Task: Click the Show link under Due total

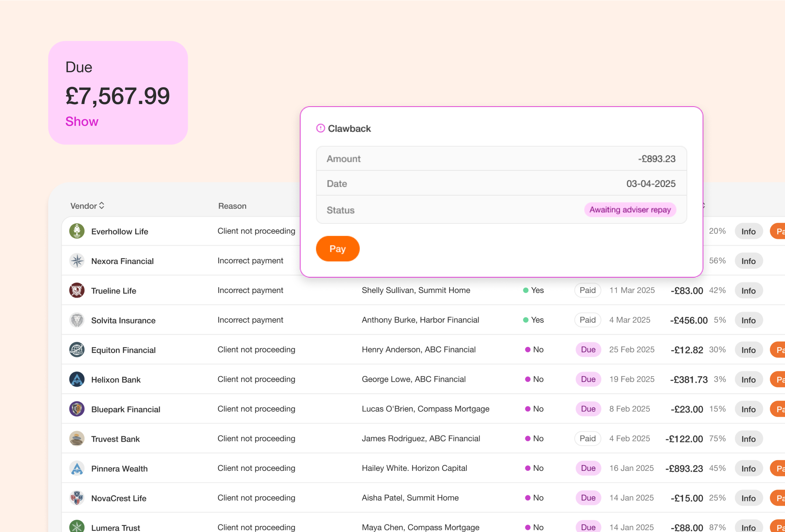Action: point(82,121)
